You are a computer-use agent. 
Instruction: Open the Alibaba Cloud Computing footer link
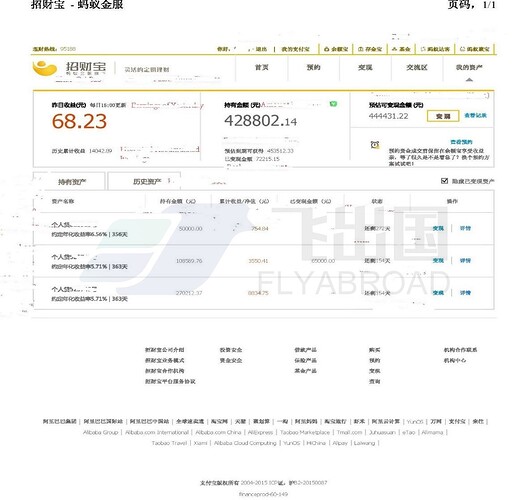[245, 443]
